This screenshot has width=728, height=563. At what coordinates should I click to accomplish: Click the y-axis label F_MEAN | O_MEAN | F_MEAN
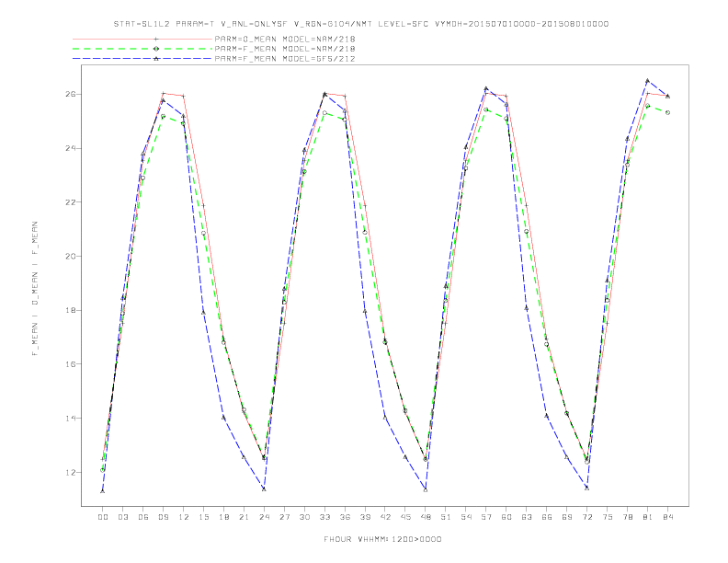point(35,289)
